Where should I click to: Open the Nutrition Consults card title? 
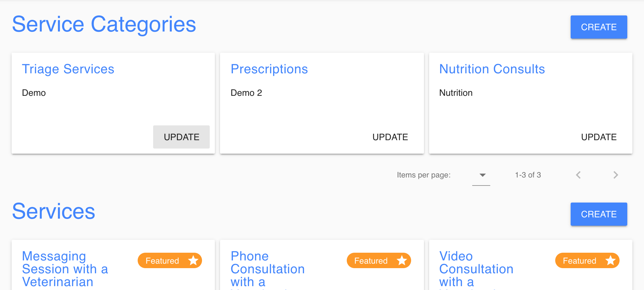click(x=492, y=69)
